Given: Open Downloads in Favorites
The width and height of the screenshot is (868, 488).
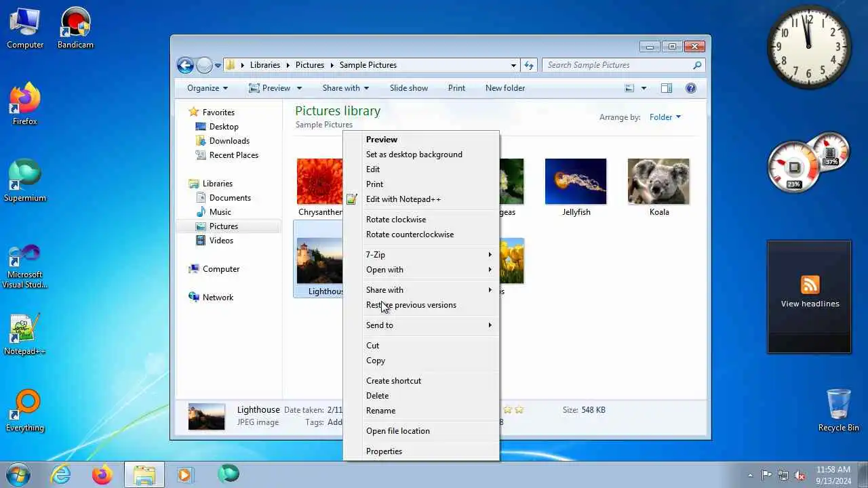Looking at the screenshot, I should (x=229, y=141).
